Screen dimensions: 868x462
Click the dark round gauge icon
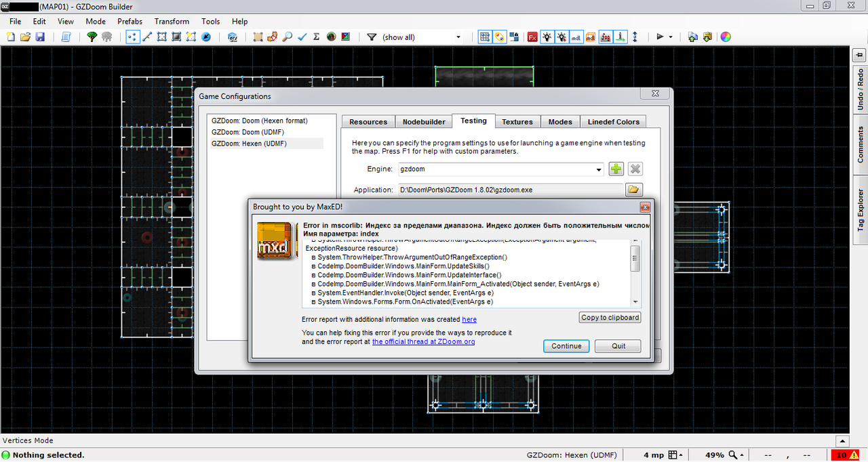point(332,37)
